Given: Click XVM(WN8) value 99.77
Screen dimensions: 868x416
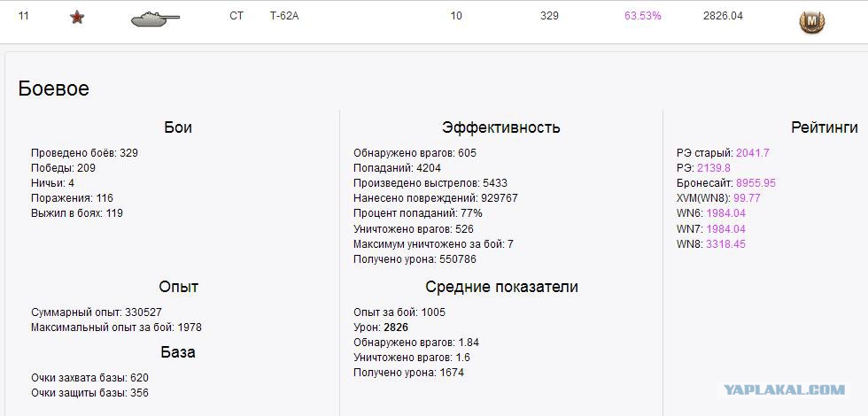Looking at the screenshot, I should coord(747,198).
